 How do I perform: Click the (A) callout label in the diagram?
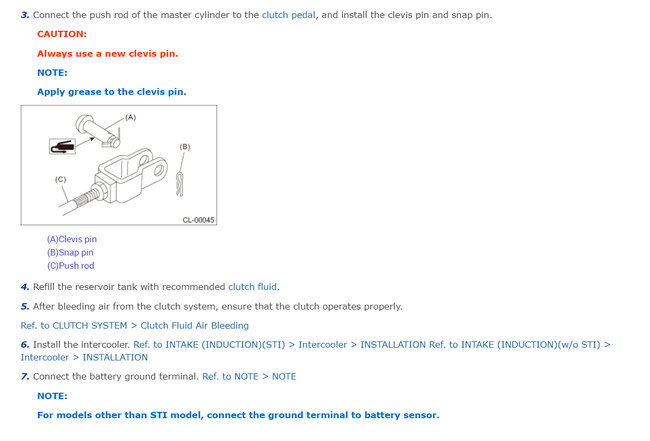(x=130, y=117)
